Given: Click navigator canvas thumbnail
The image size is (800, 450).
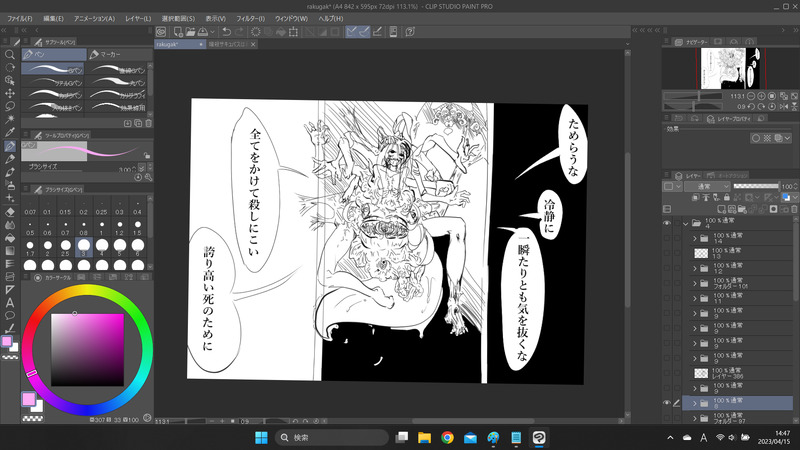Looking at the screenshot, I should tap(731, 68).
